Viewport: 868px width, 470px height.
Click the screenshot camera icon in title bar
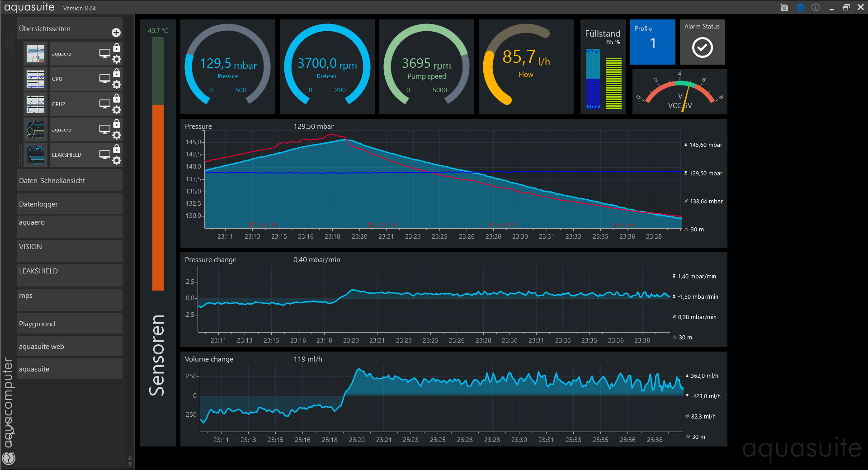[x=784, y=8]
